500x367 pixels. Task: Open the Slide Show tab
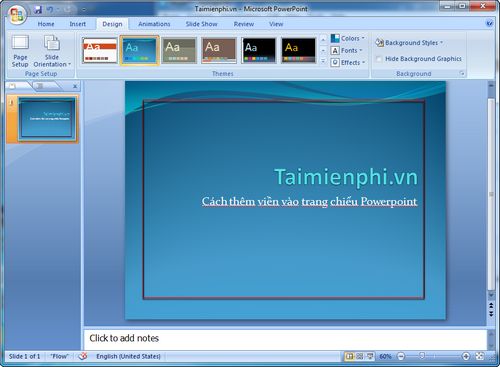pyautogui.click(x=201, y=24)
